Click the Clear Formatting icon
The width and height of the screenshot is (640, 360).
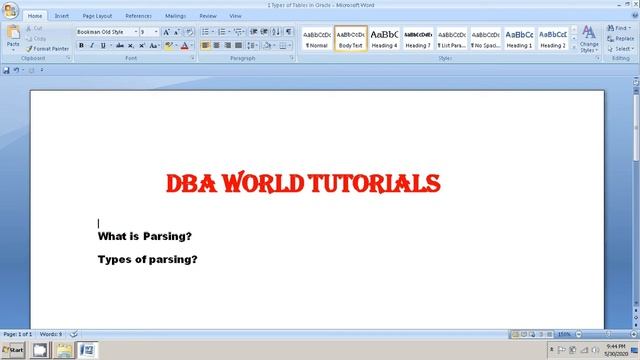189,32
